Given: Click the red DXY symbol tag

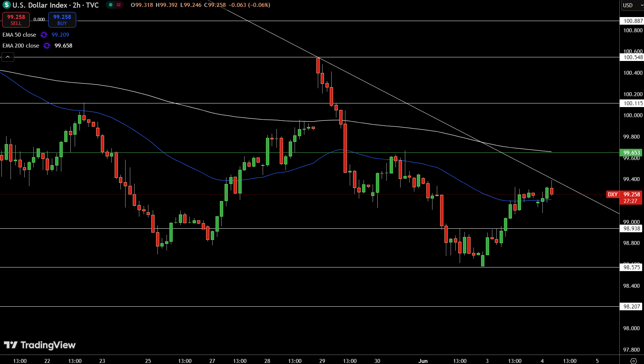Looking at the screenshot, I should (613, 195).
